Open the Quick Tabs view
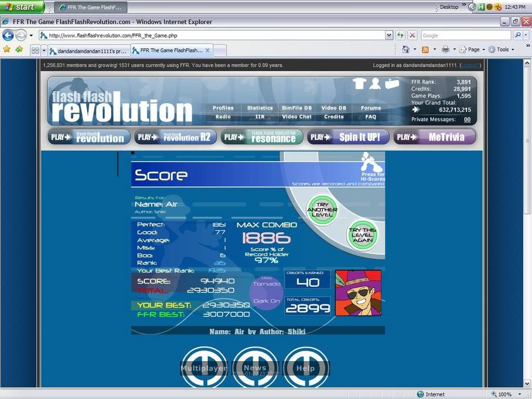The image size is (532, 399). (x=35, y=50)
